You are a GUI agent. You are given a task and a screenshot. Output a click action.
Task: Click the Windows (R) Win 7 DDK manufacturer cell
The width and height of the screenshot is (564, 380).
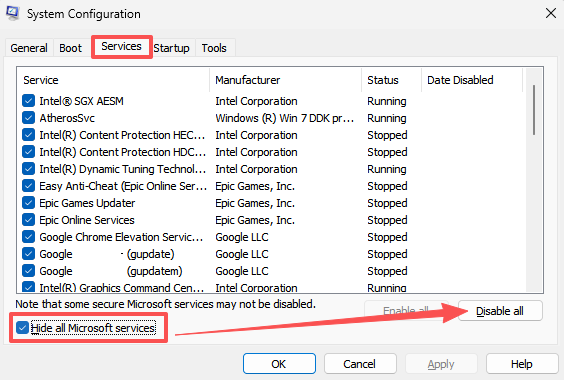[x=285, y=118]
